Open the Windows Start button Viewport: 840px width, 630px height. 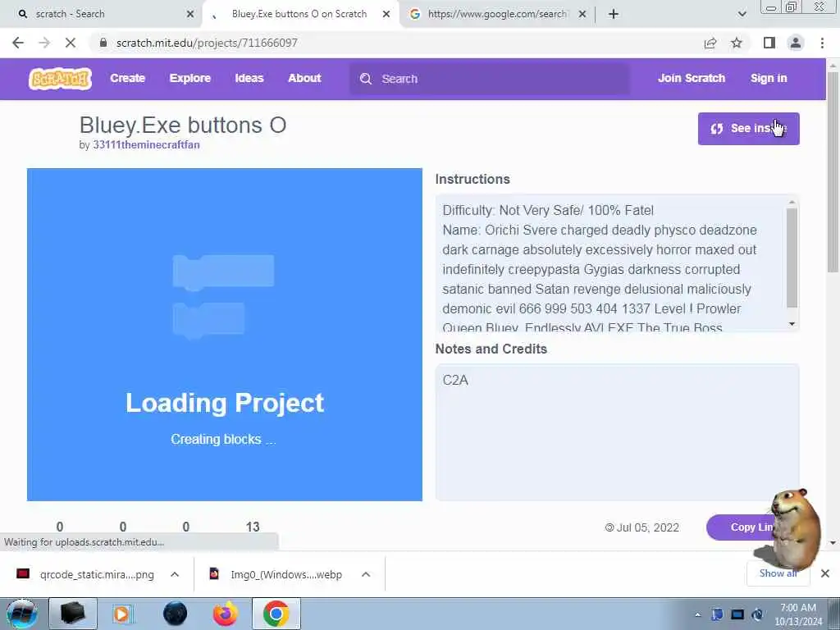pyautogui.click(x=21, y=614)
